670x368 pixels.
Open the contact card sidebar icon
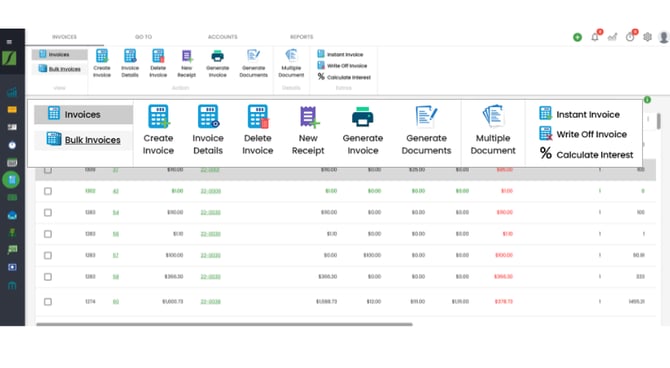coord(12,127)
